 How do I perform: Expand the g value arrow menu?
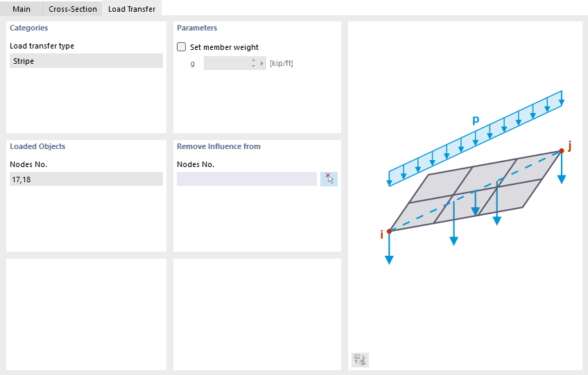[262, 64]
